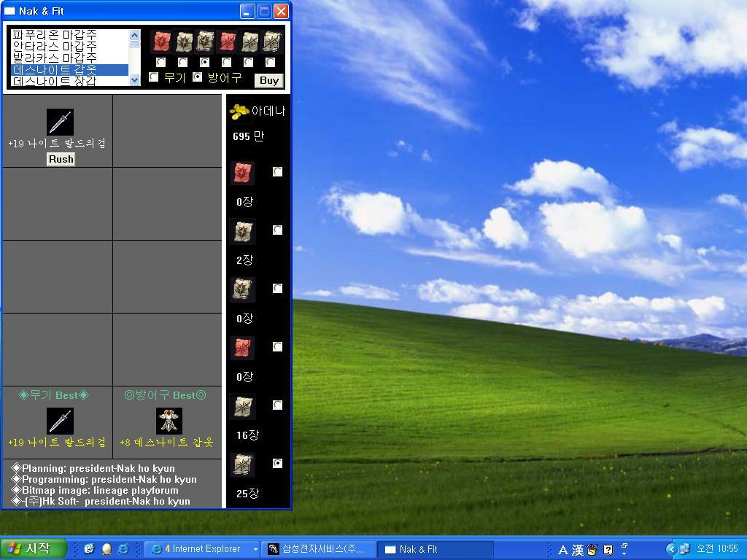Select the 방어구 armor radio button
Image resolution: width=747 pixels, height=560 pixels.
pos(197,77)
